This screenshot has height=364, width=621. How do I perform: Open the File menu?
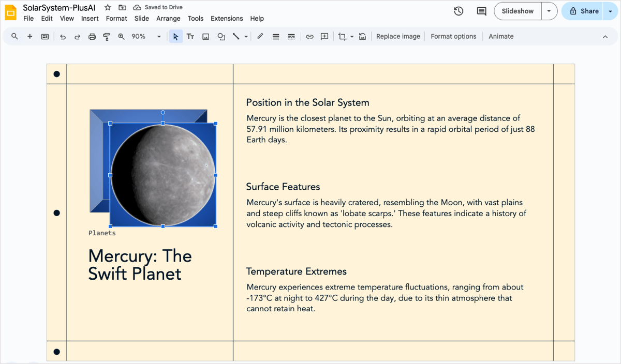tap(28, 18)
